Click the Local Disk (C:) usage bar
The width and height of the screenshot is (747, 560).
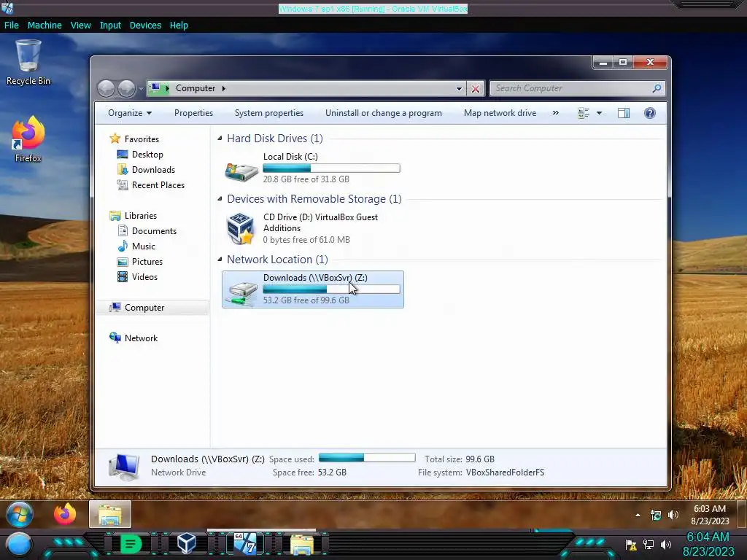[331, 168]
